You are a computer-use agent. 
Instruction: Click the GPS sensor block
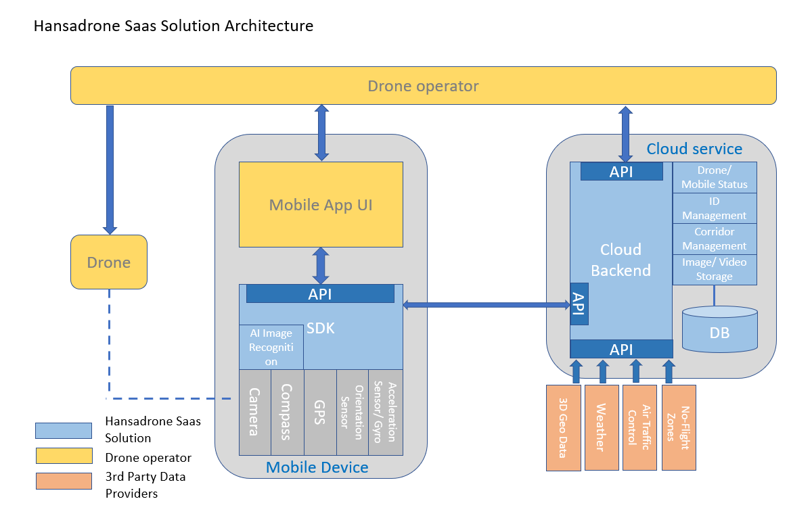(x=320, y=412)
